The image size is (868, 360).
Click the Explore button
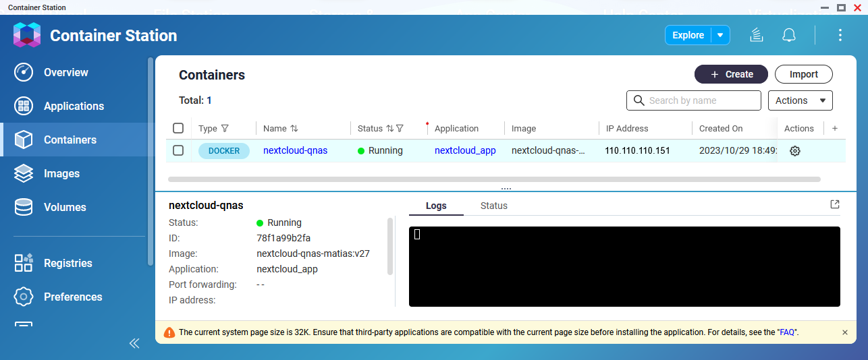click(x=688, y=35)
